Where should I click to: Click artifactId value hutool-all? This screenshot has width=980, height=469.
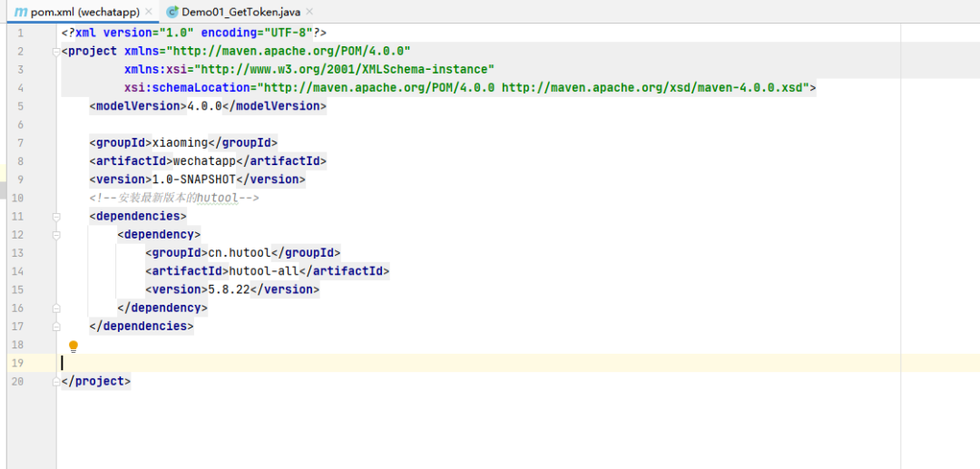(x=264, y=271)
